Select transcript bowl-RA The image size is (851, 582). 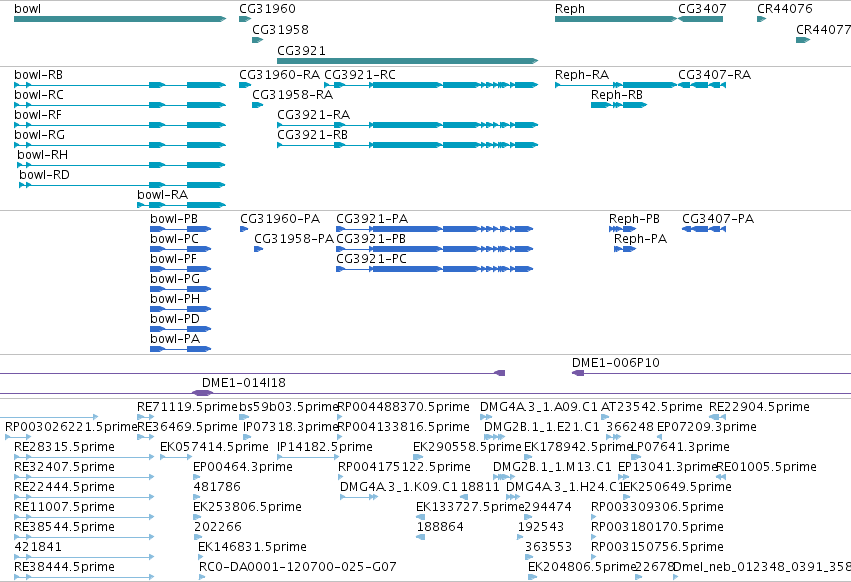181,205
